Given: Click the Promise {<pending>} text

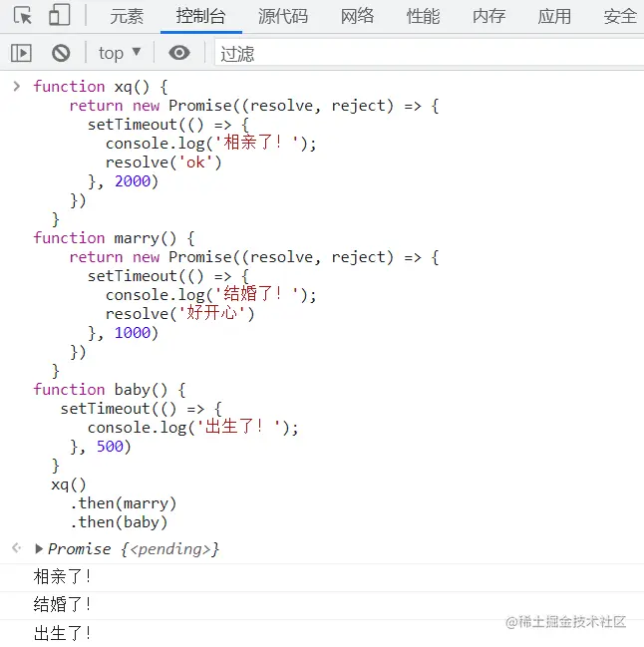Looking at the screenshot, I should tap(134, 548).
